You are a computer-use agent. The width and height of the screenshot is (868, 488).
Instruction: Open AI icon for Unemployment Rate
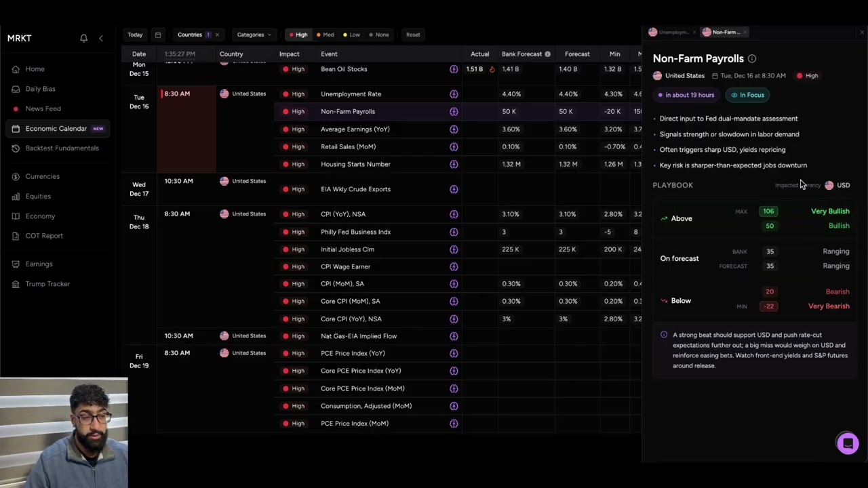[x=454, y=94]
